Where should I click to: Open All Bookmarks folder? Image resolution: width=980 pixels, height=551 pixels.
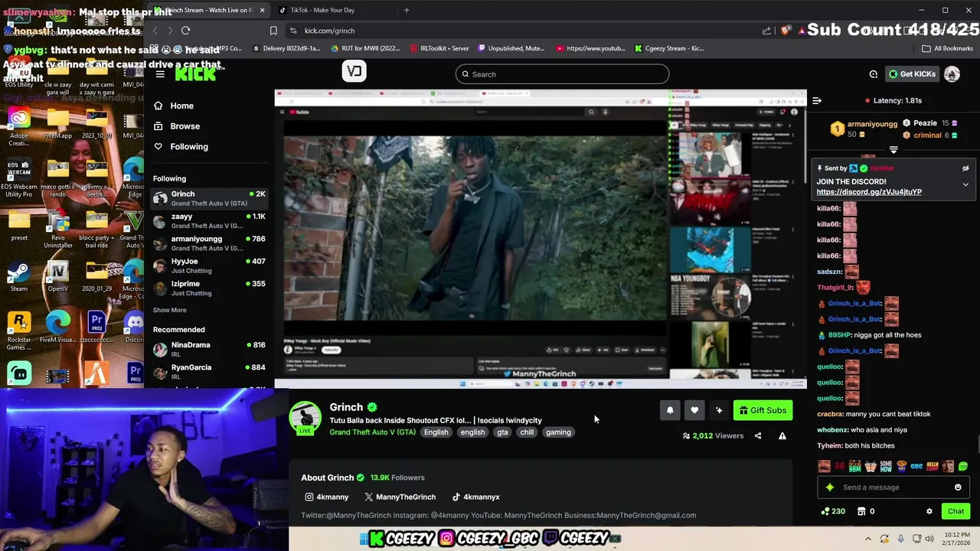pos(948,48)
